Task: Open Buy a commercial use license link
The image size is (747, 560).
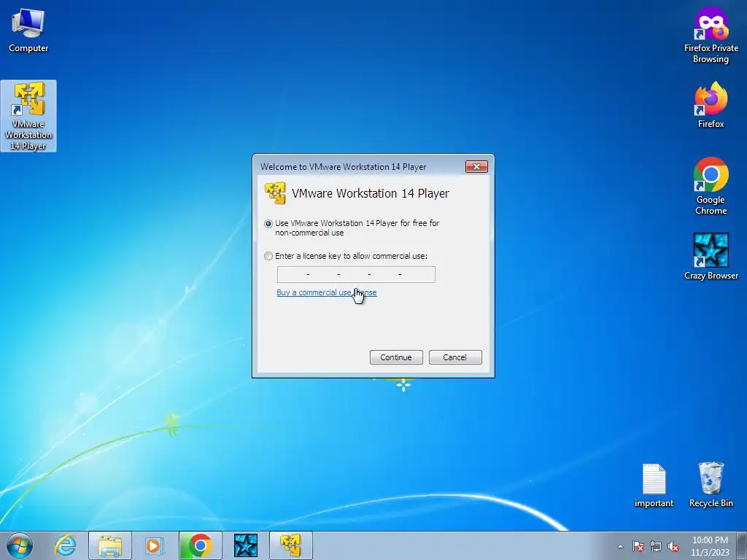Action: tap(326, 292)
